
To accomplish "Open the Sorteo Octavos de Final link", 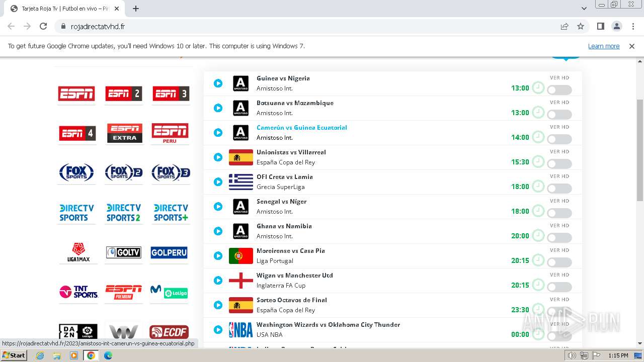I will pos(292,300).
